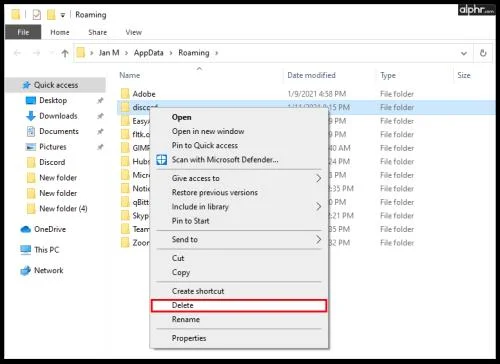Expand the chevron after AppData
Image resolution: width=500 pixels, height=364 pixels.
click(x=171, y=53)
